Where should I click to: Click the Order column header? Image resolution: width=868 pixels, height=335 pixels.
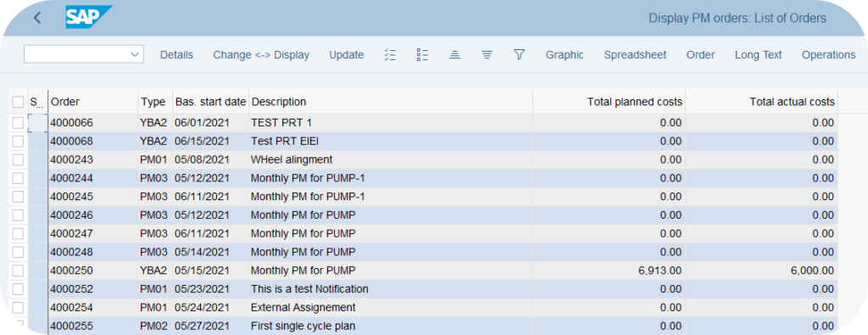tap(93, 102)
